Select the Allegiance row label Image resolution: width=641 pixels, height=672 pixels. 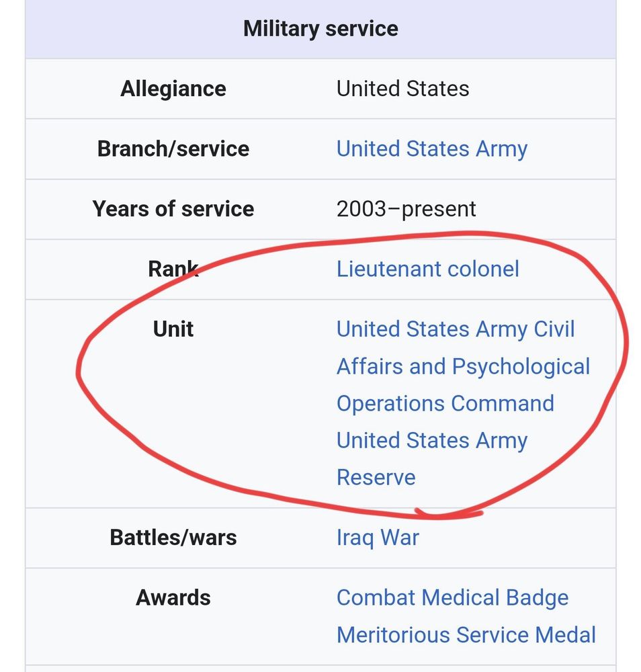(173, 89)
